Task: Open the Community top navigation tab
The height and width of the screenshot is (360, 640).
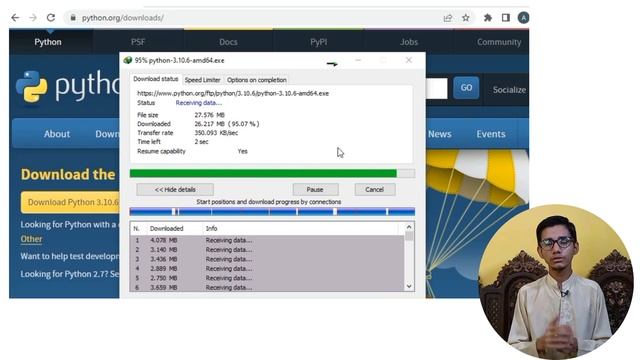Action: (x=499, y=42)
